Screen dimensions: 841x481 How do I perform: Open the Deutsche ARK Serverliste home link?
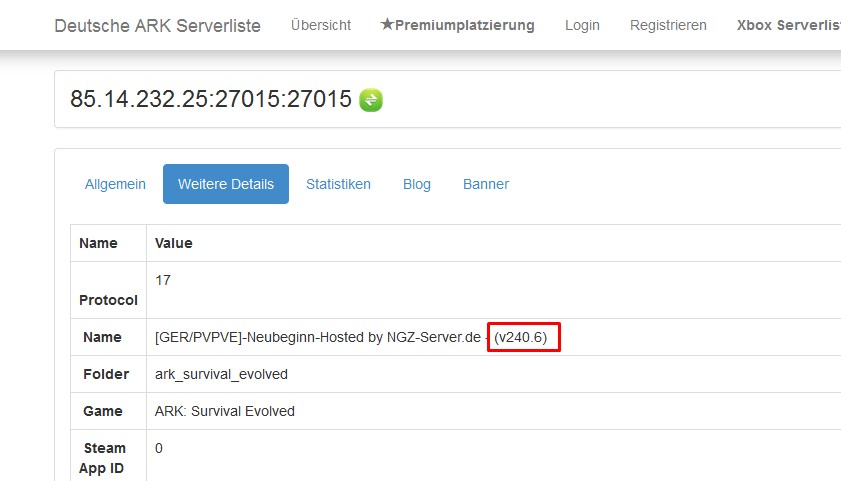pos(158,25)
